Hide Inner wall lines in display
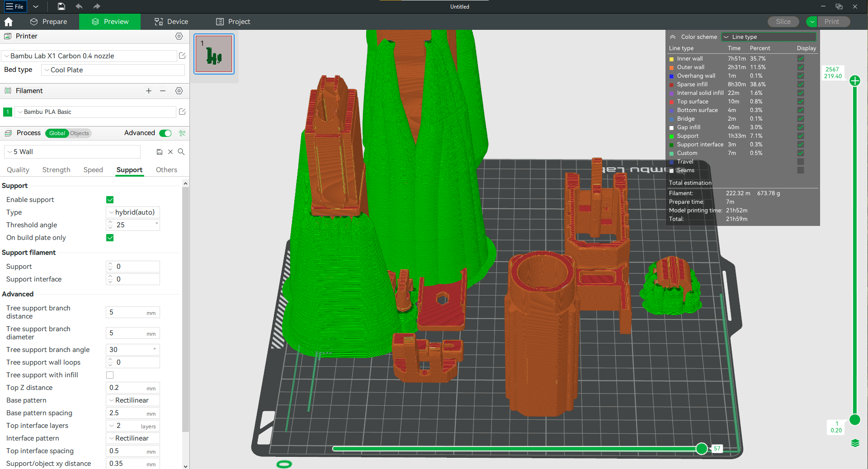 point(801,59)
